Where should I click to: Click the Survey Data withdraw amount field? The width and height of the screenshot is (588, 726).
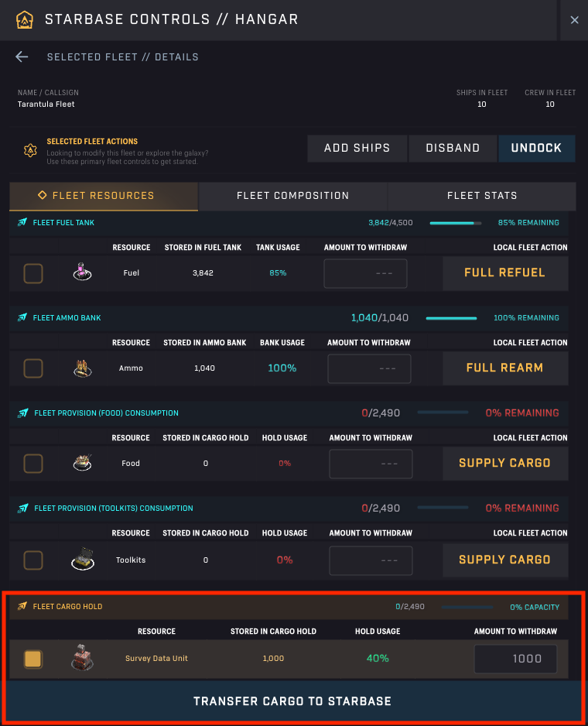(x=514, y=659)
